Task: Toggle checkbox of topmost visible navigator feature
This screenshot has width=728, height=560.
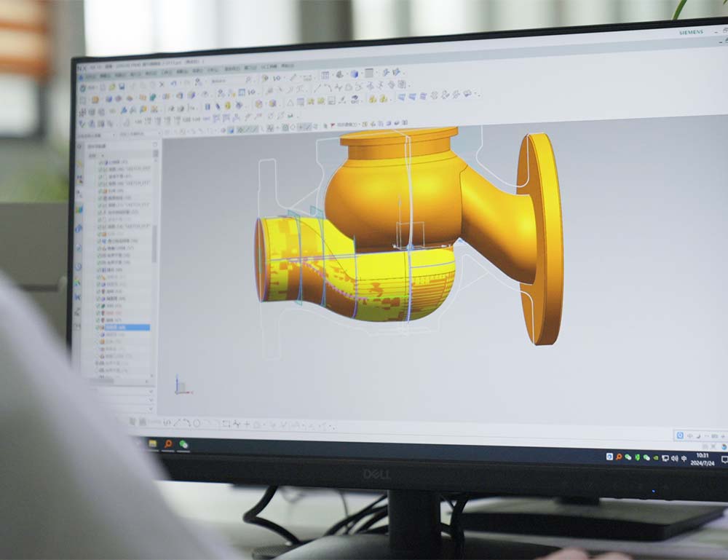Action: point(100,162)
